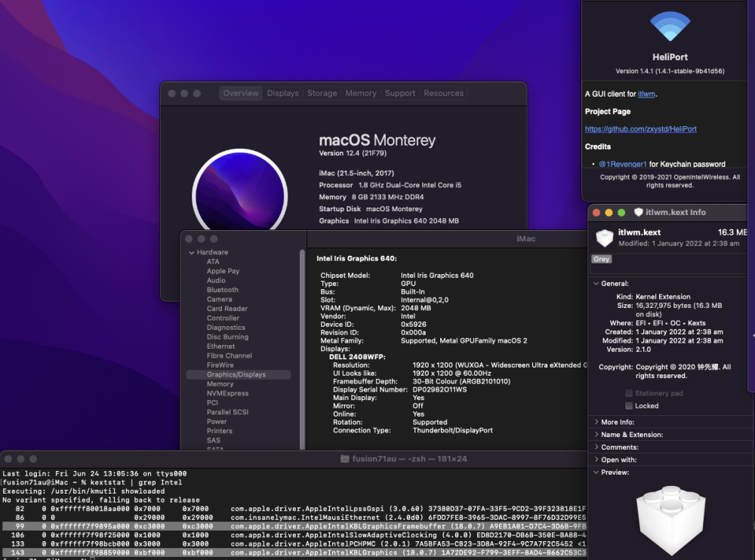Click the Device ID value 0x5926
This screenshot has height=560, width=755.
413,325
